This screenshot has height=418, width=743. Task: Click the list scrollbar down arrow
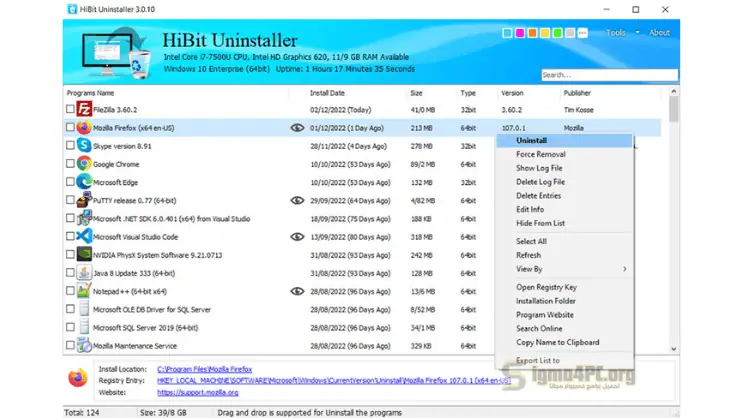(x=674, y=348)
